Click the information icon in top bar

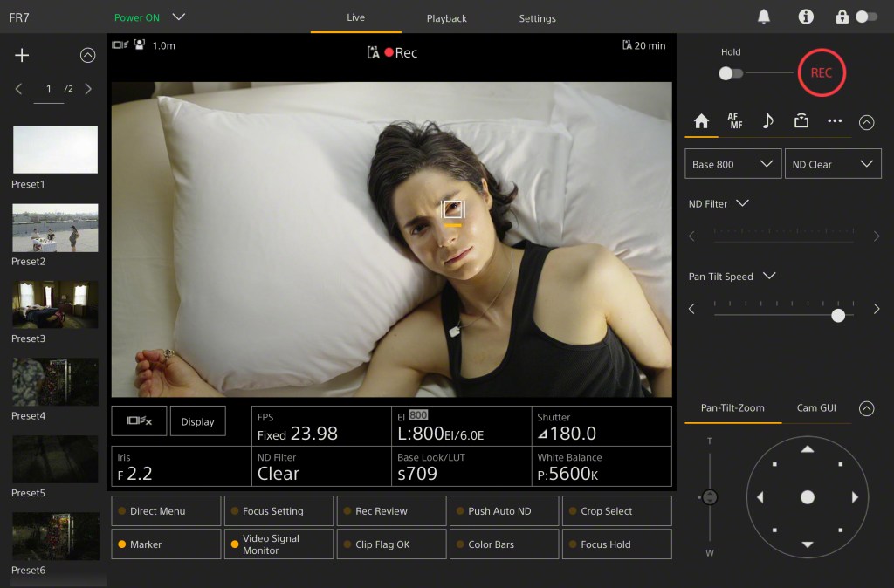click(805, 16)
